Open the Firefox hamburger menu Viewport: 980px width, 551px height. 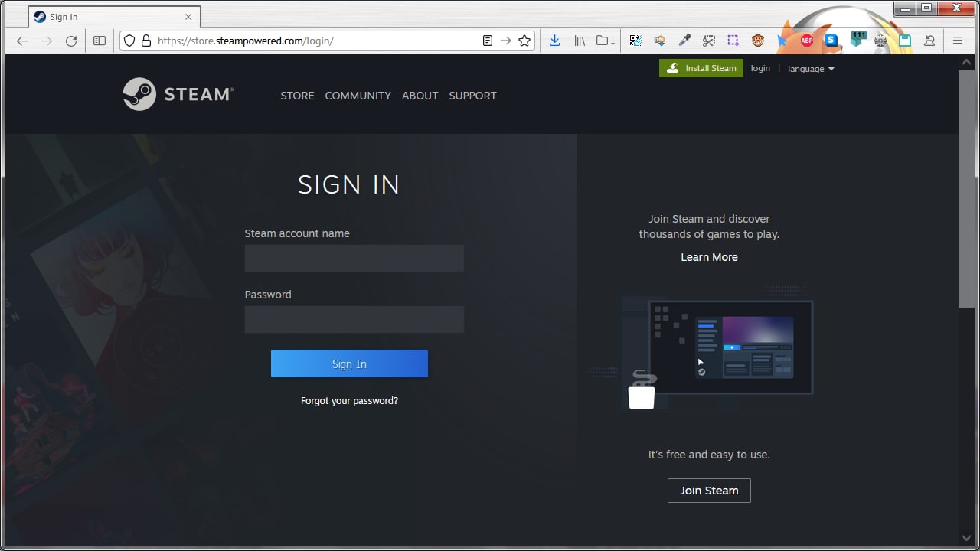tap(958, 41)
